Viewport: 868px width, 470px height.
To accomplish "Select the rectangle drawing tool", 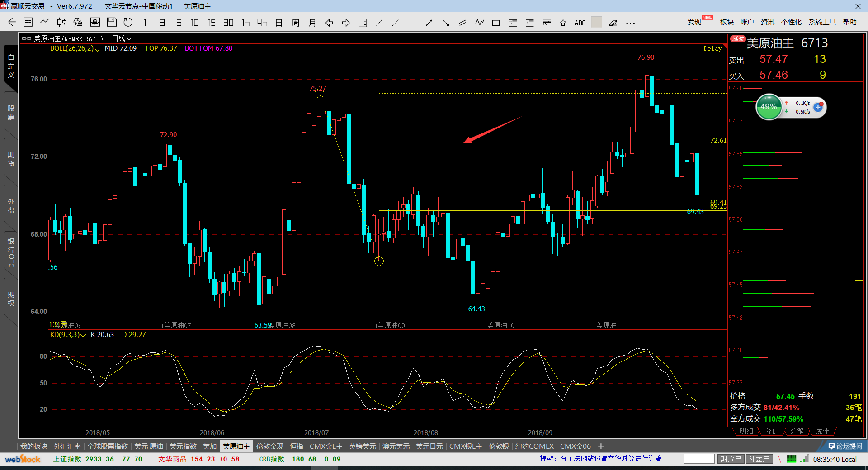I will tap(496, 23).
